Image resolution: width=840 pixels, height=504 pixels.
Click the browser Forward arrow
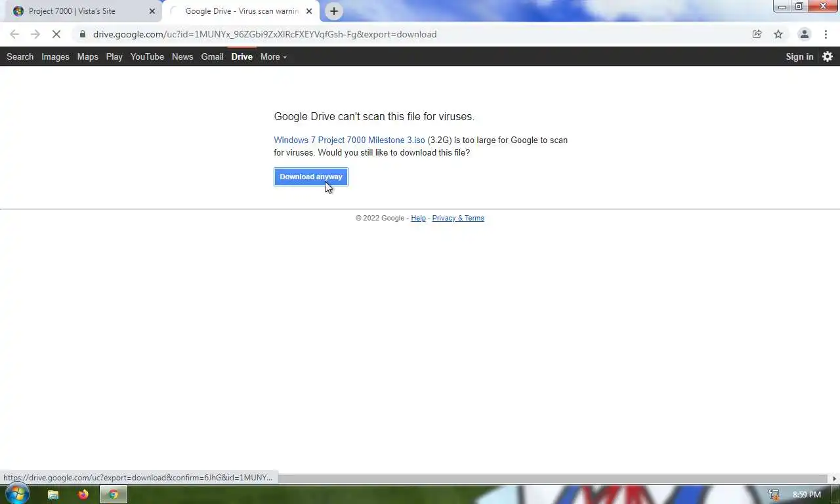point(35,34)
